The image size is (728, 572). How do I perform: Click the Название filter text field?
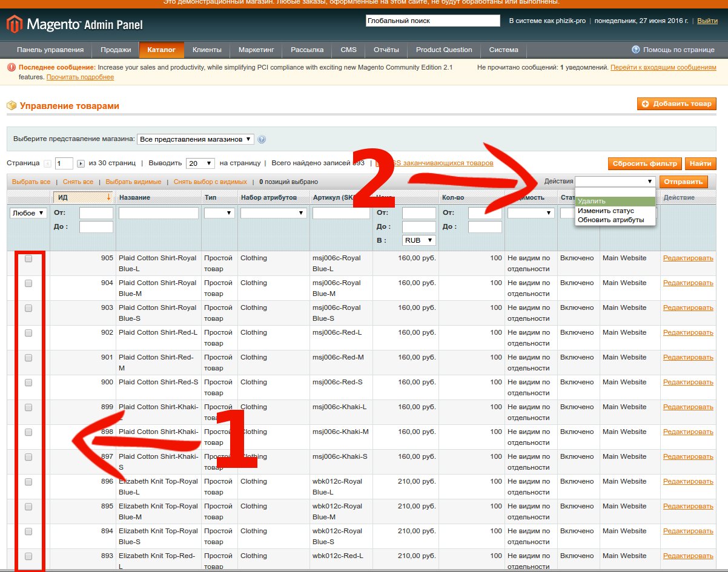159,213
